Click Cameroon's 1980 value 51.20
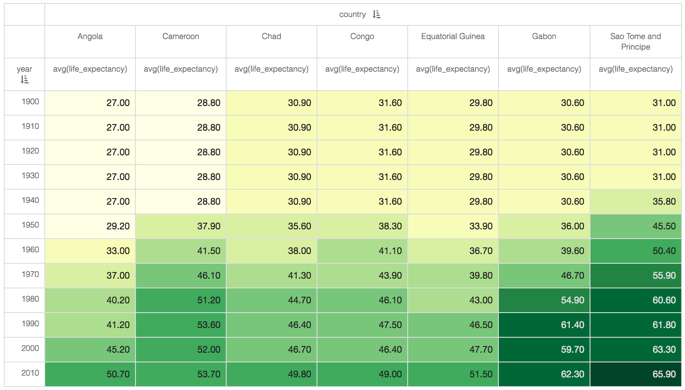 [x=181, y=300]
